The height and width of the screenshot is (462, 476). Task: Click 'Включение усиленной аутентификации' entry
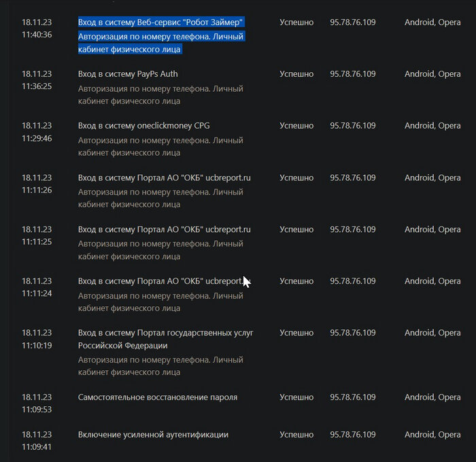pyautogui.click(x=153, y=434)
